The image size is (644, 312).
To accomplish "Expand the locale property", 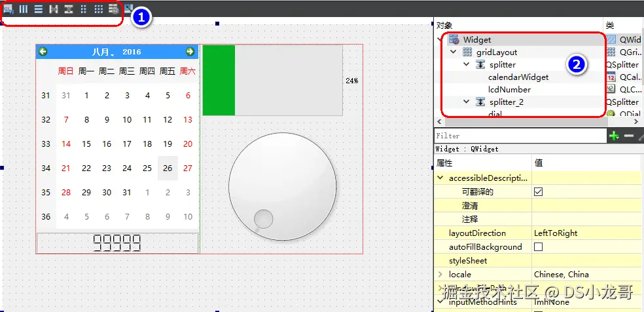I will point(440,274).
